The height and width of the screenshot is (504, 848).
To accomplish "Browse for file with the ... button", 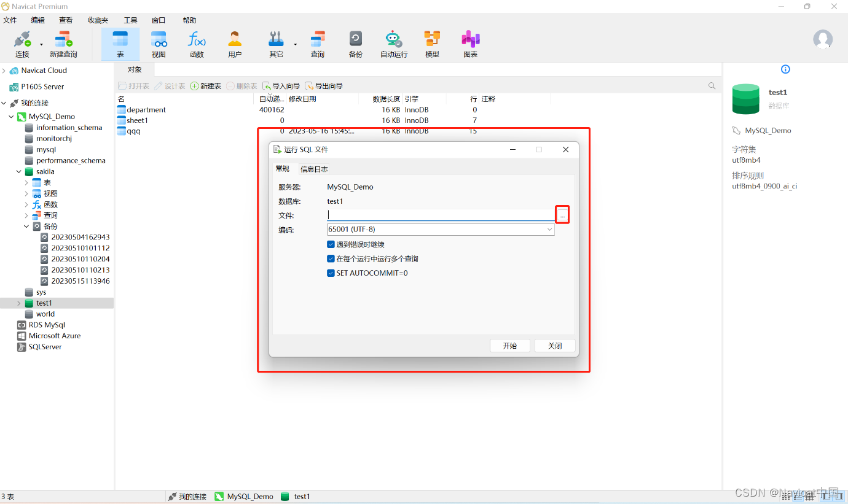I will point(562,215).
